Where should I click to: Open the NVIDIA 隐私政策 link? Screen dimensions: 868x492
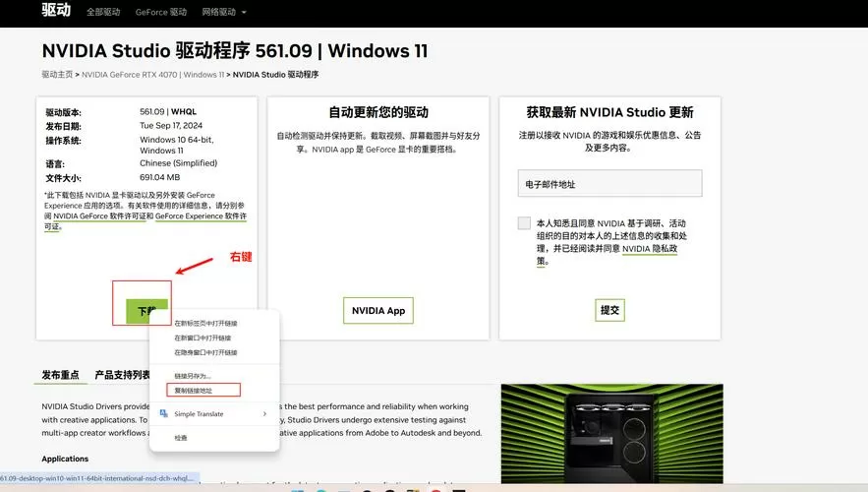[650, 249]
